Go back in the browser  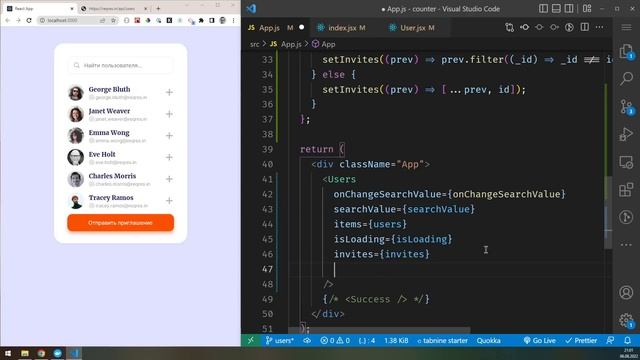8,20
